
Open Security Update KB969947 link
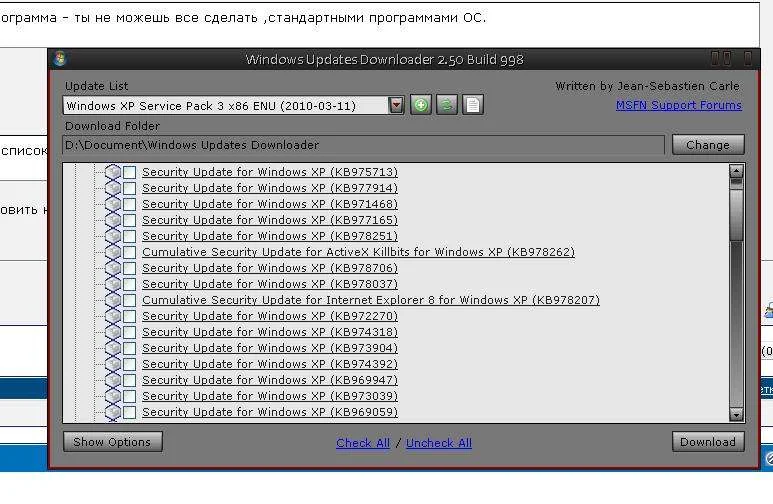270,380
